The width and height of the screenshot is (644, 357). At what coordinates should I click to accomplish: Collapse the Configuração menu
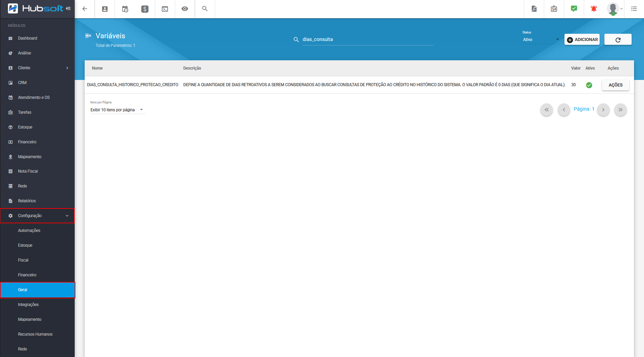click(37, 216)
